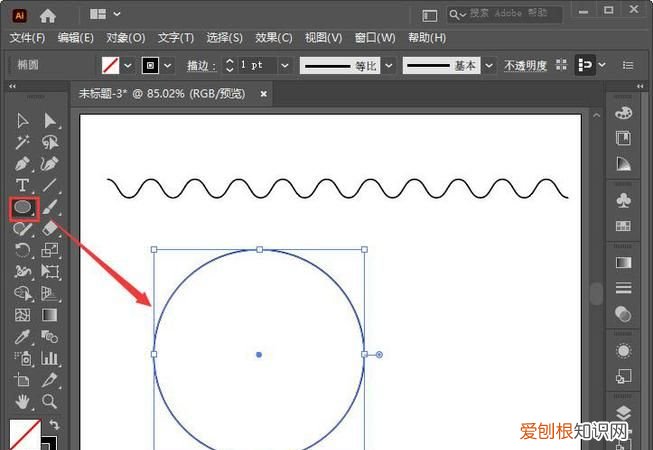Select the Eraser tool
653x450 pixels.
(50, 228)
